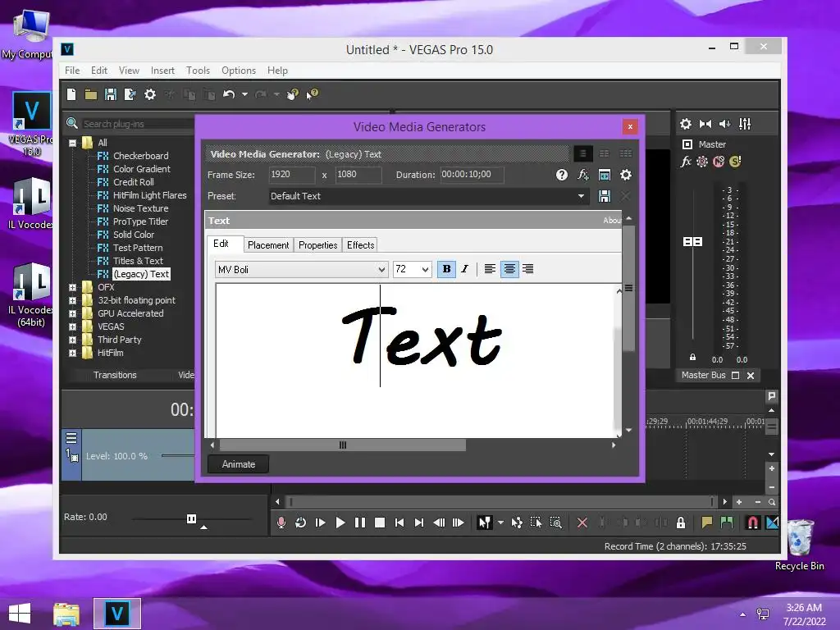Image resolution: width=840 pixels, height=630 pixels.
Task: Open Master bus audio properties gear
Action: (686, 124)
